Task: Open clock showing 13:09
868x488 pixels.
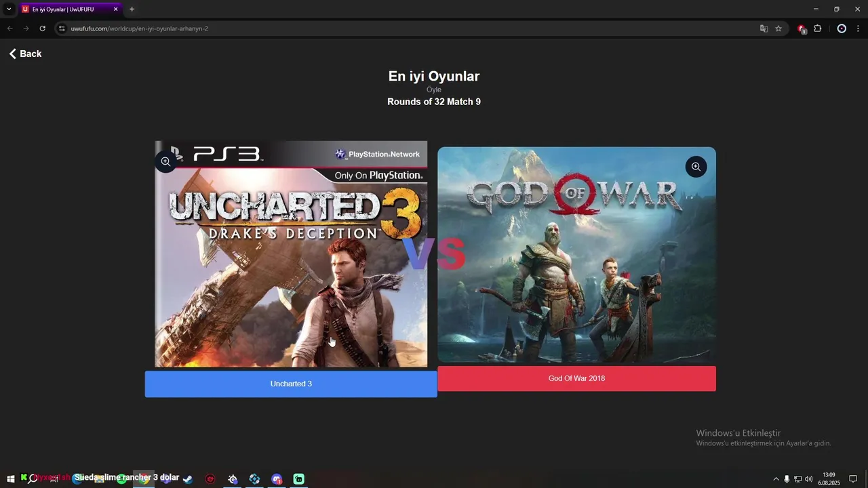Action: tap(829, 479)
